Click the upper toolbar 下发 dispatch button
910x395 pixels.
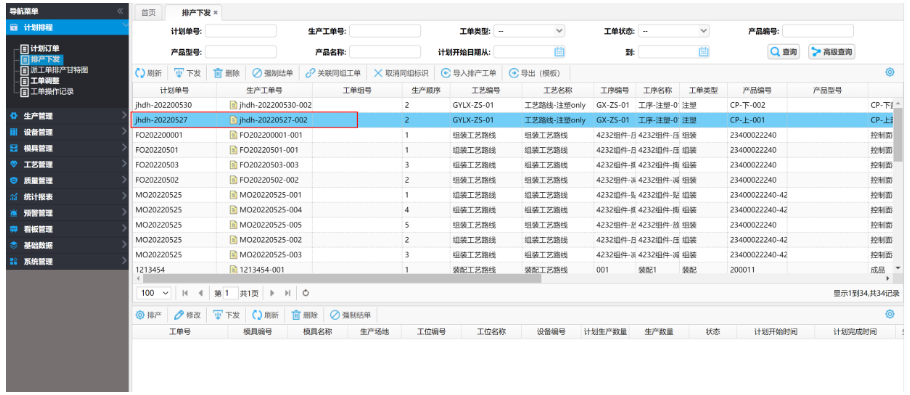click(x=187, y=74)
